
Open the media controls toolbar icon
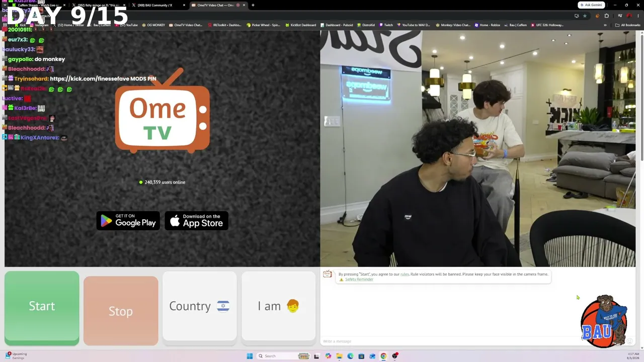620,16
